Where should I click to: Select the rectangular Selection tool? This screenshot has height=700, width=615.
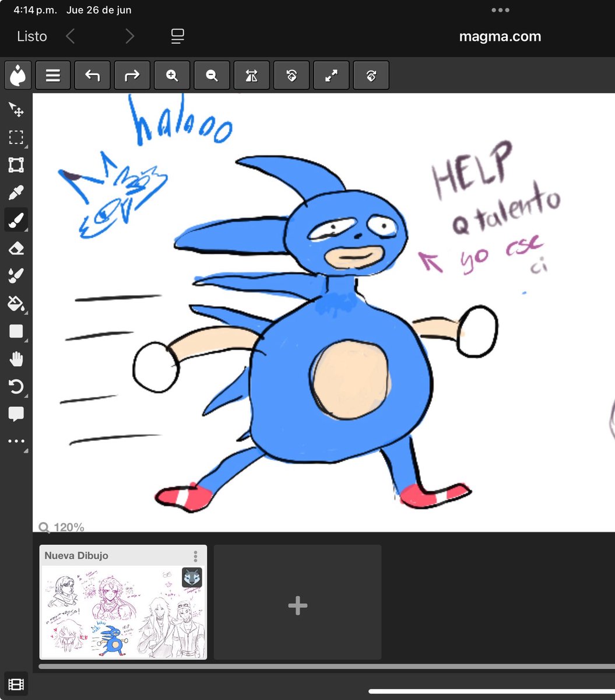[x=16, y=138]
